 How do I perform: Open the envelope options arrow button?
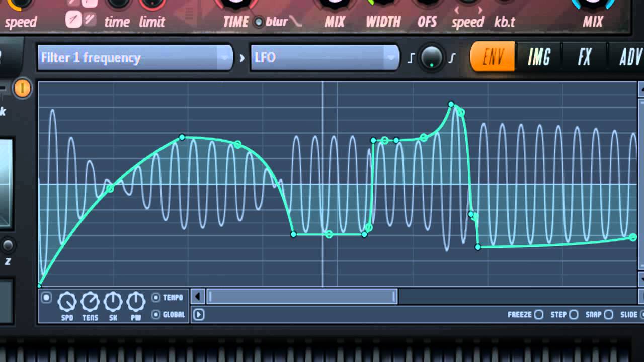pyautogui.click(x=199, y=315)
